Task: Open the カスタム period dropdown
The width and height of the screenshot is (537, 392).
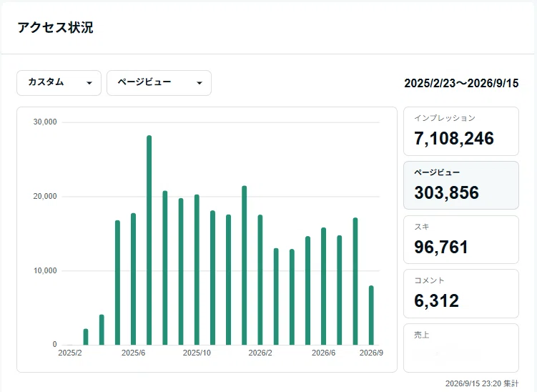Action: [59, 83]
